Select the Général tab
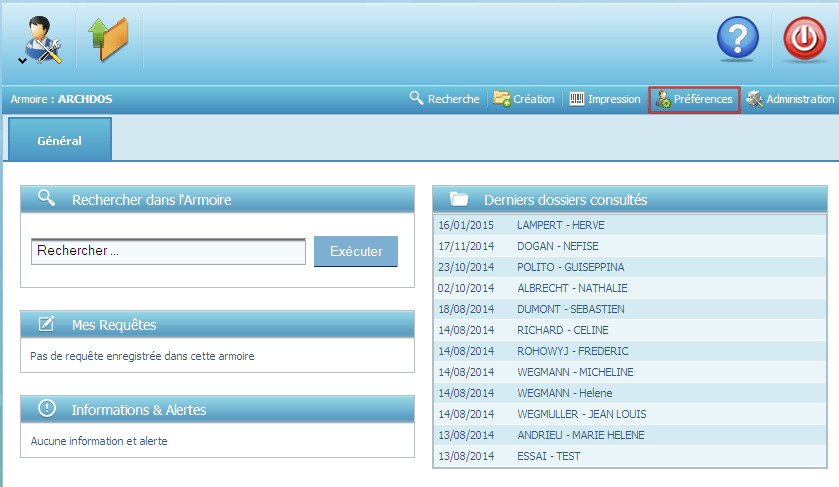The width and height of the screenshot is (839, 487). [59, 141]
